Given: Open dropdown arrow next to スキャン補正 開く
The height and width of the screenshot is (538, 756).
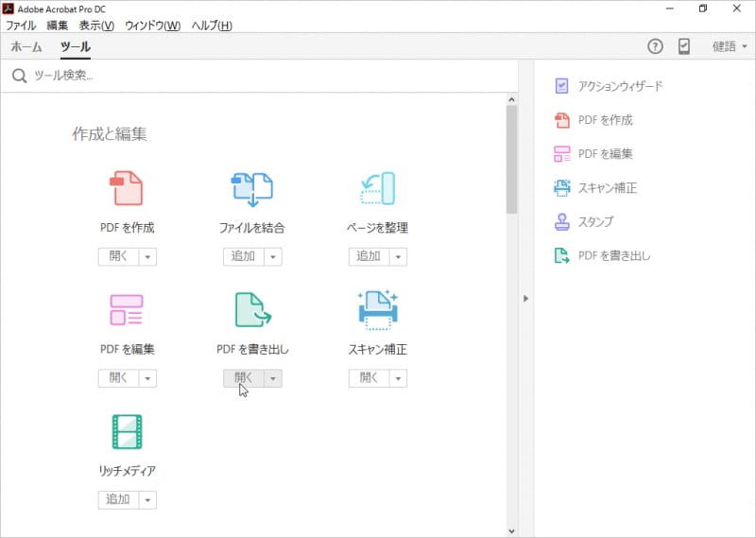Looking at the screenshot, I should [398, 378].
